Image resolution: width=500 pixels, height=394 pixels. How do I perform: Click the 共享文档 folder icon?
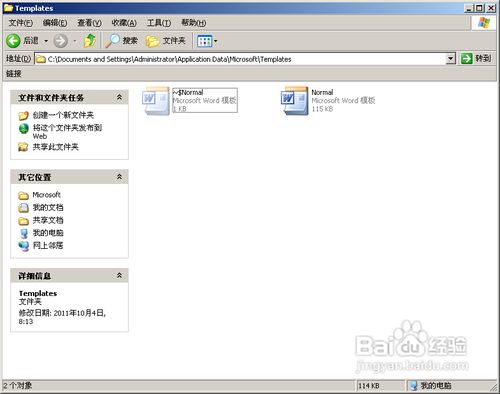tap(23, 221)
